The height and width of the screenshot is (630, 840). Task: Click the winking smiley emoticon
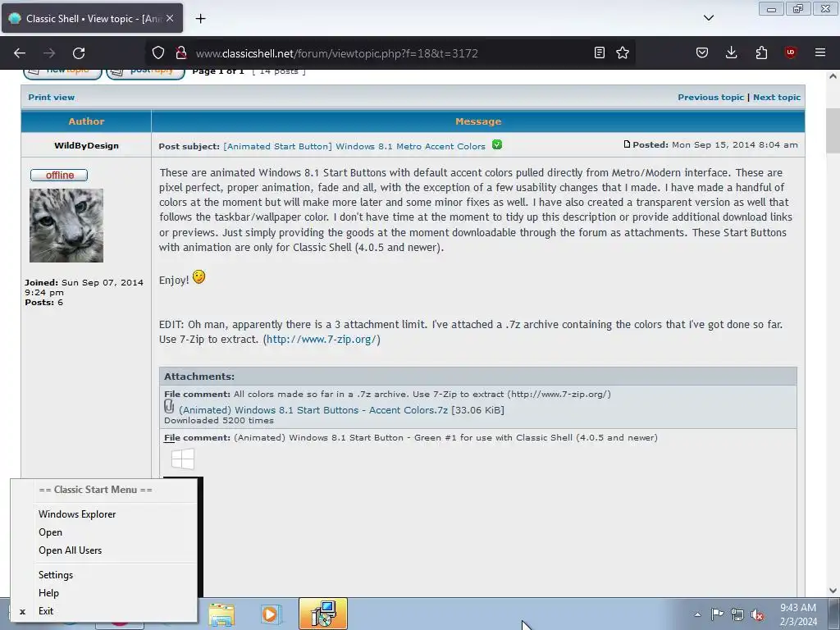[x=199, y=277]
